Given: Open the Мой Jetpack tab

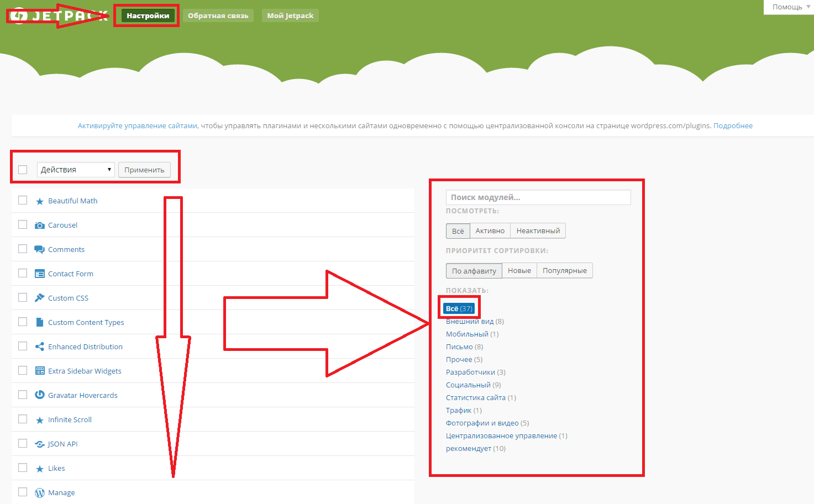Looking at the screenshot, I should click(290, 15).
